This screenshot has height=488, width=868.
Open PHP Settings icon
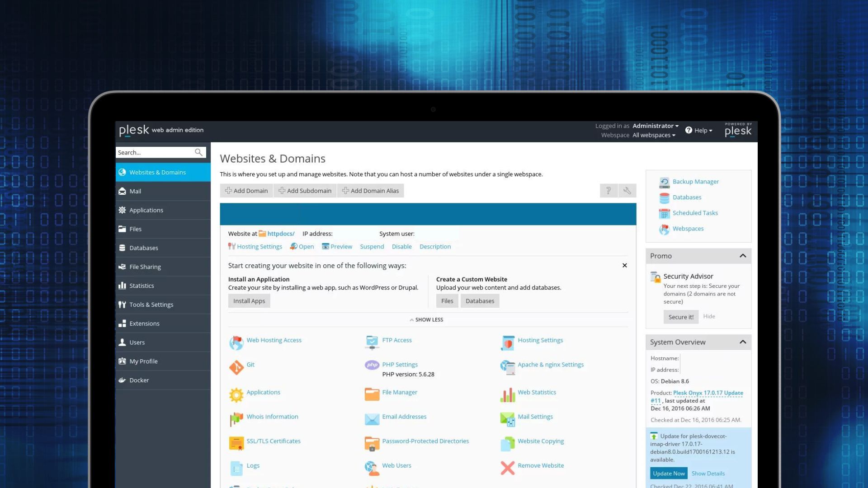372,365
